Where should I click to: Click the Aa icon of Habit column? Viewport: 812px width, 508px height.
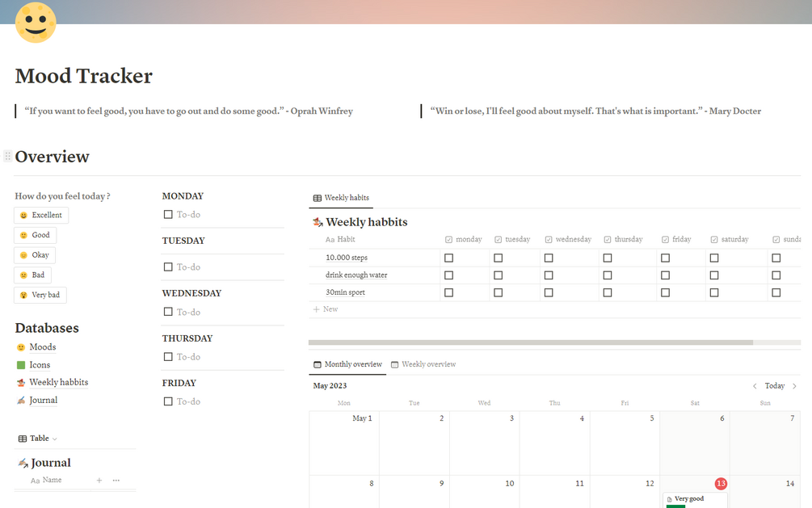[x=330, y=240]
